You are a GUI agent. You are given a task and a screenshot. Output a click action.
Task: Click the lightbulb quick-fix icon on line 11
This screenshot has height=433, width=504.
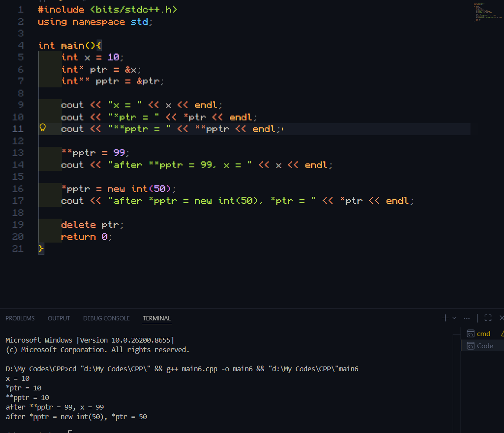[x=42, y=128]
